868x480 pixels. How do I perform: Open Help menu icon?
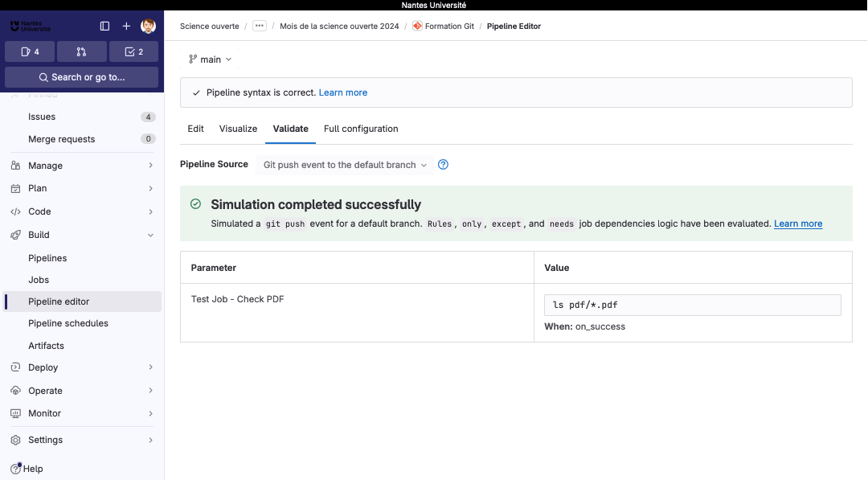pyautogui.click(x=16, y=469)
